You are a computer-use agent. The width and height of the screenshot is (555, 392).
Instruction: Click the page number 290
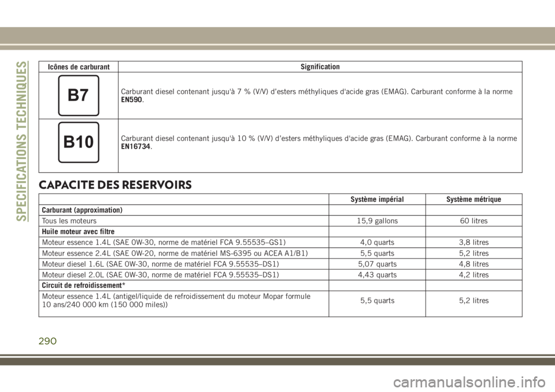47,341
